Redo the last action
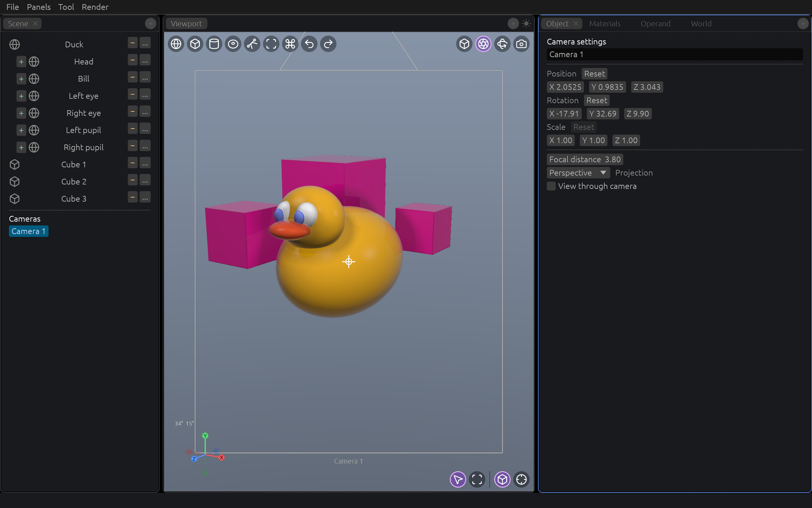 [328, 44]
